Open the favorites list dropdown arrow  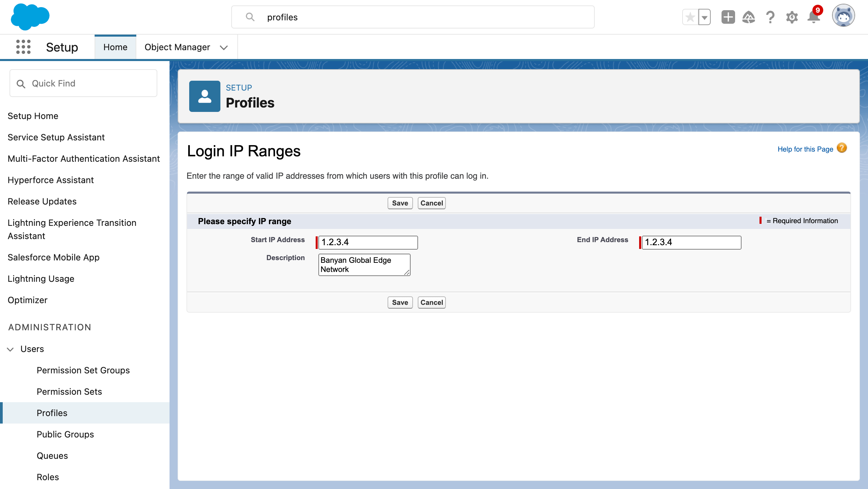[705, 17]
